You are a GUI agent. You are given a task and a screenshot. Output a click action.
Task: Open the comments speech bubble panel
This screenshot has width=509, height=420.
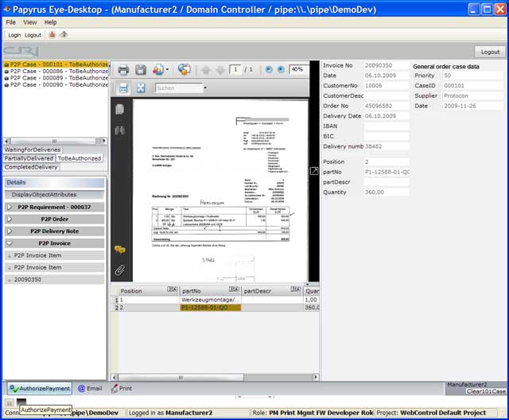pos(120,250)
